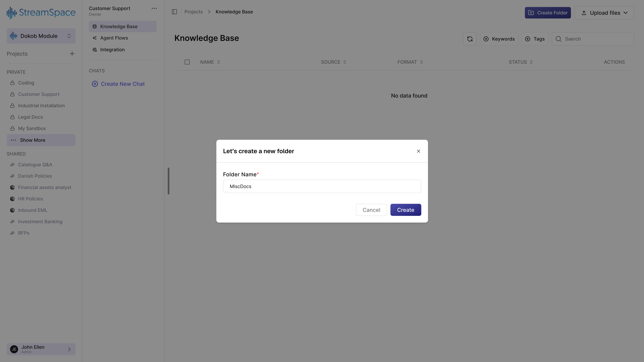Click the magnifier icon in search box

point(558,39)
